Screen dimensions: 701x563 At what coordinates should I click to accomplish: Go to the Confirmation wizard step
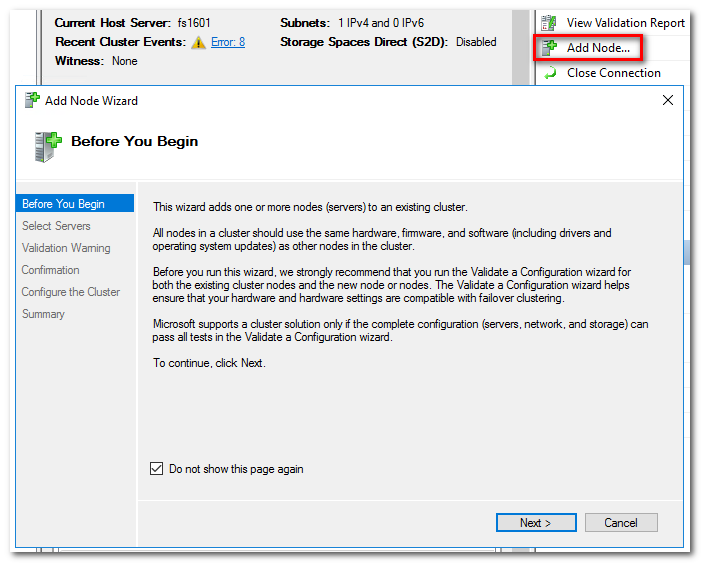[x=51, y=270]
